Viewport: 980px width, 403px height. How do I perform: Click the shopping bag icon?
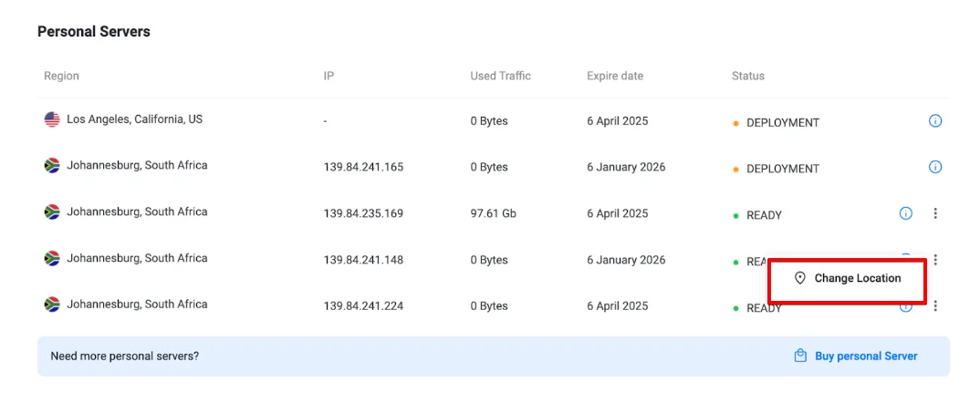tap(800, 356)
